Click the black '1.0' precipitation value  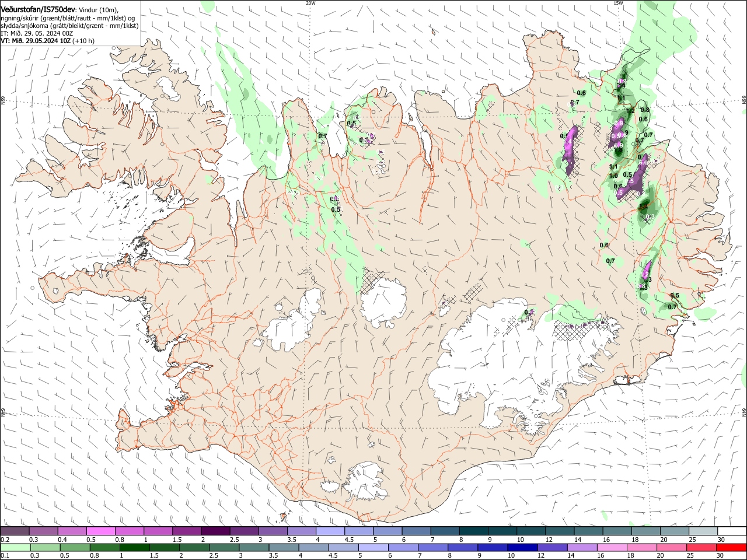613,176
